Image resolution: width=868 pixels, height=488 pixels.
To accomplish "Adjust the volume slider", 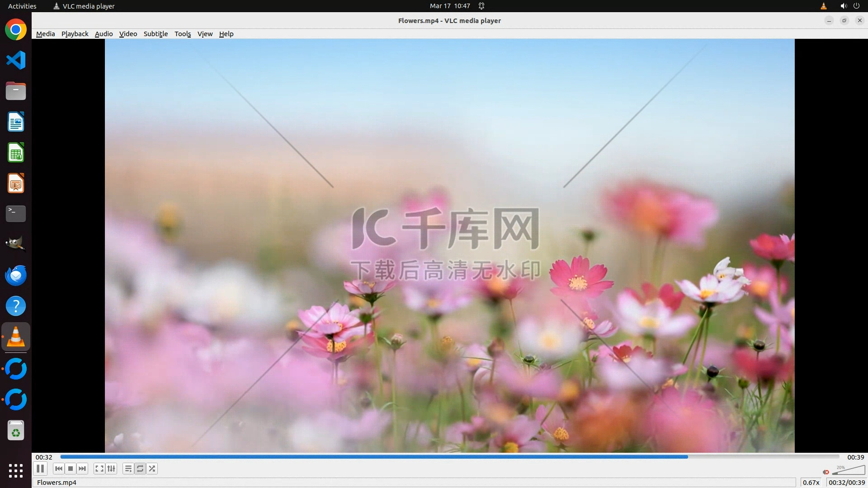I will (849, 471).
